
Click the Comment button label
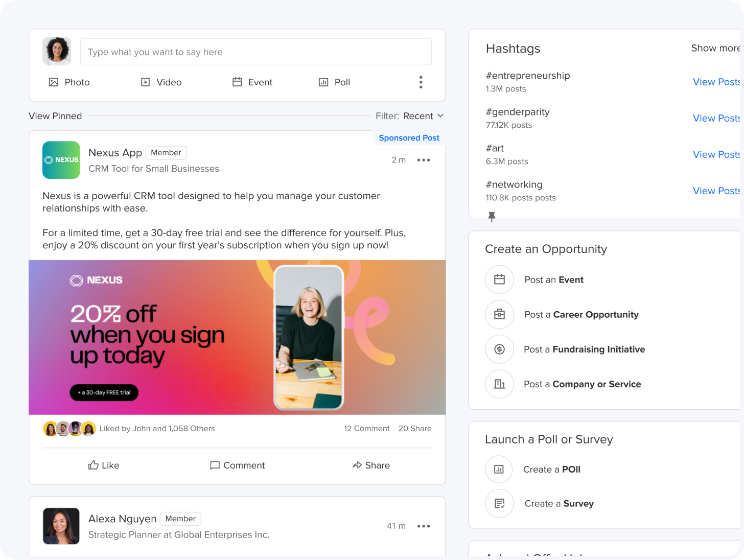[x=244, y=465]
